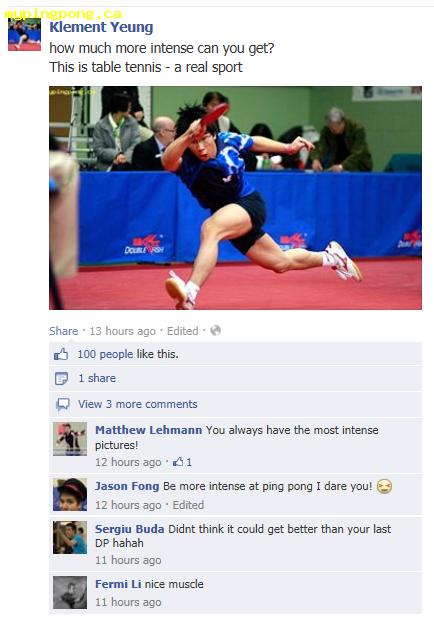
Task: Open Jason Fong's avatar
Action: pos(70,494)
